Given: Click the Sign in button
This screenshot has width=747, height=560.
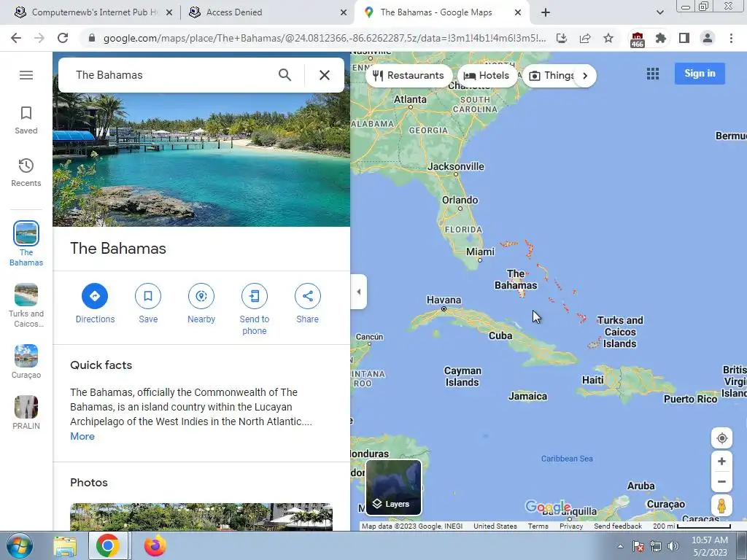Looking at the screenshot, I should pos(700,74).
